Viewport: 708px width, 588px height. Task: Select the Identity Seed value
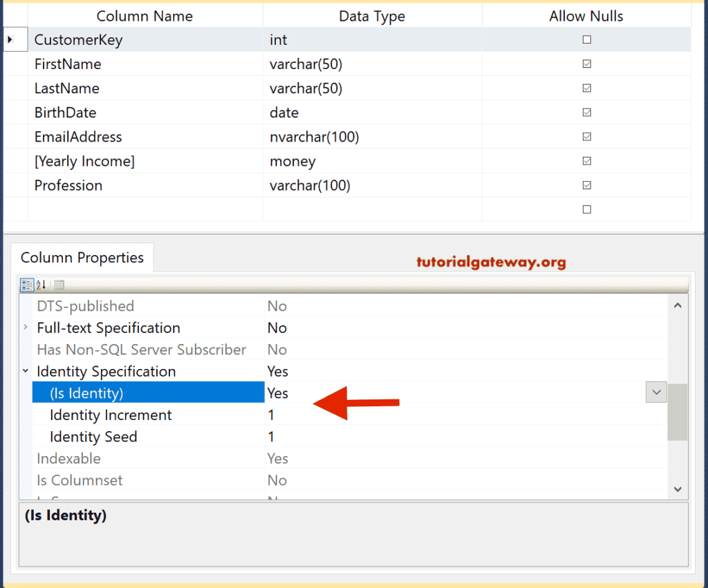(x=271, y=437)
